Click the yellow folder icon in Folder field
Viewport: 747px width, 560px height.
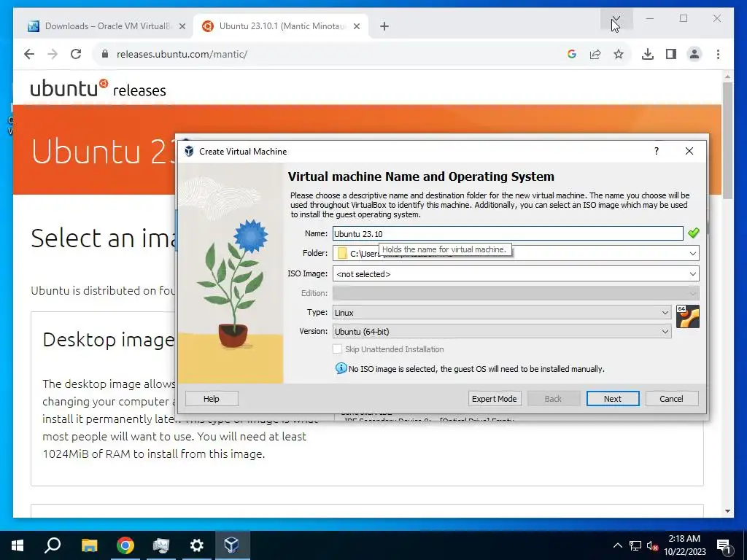pyautogui.click(x=341, y=253)
